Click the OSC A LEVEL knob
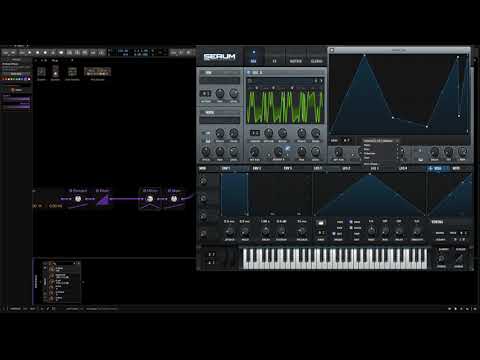 (315, 152)
